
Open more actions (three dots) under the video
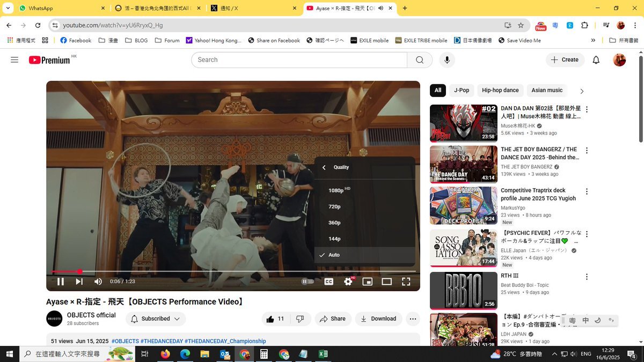pos(413,319)
